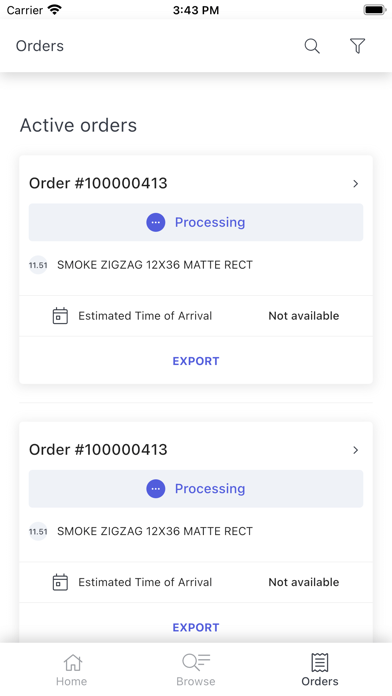Open second SMOKE ZIGZAG 12X36 MATTE RECT item

(x=155, y=531)
